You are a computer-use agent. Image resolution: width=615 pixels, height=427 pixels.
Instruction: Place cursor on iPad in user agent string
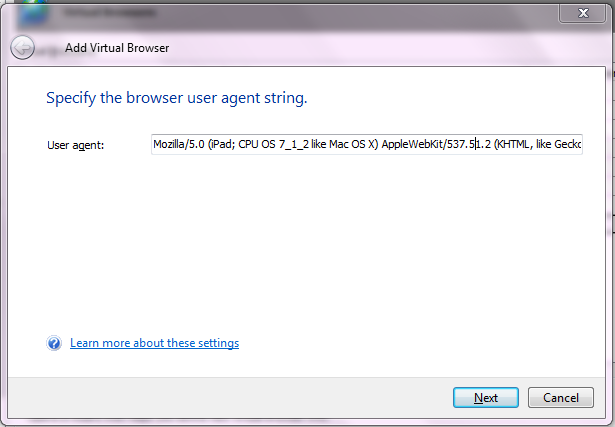pyautogui.click(x=222, y=144)
